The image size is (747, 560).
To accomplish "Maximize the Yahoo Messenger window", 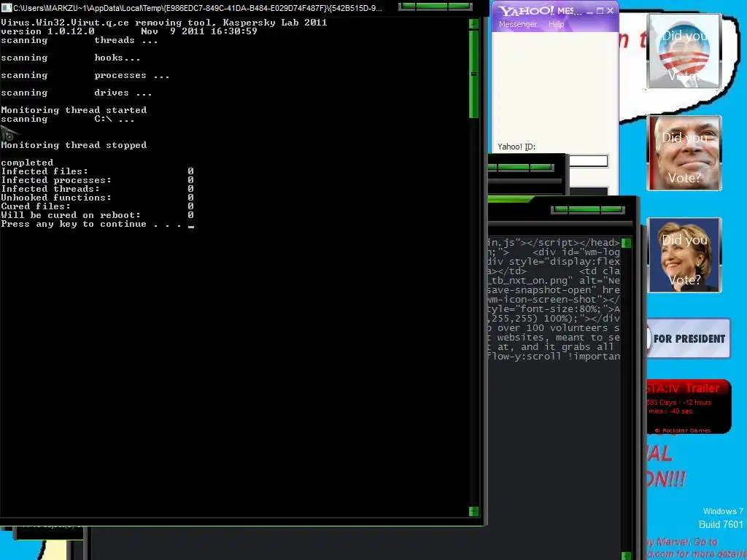I will tap(600, 10).
